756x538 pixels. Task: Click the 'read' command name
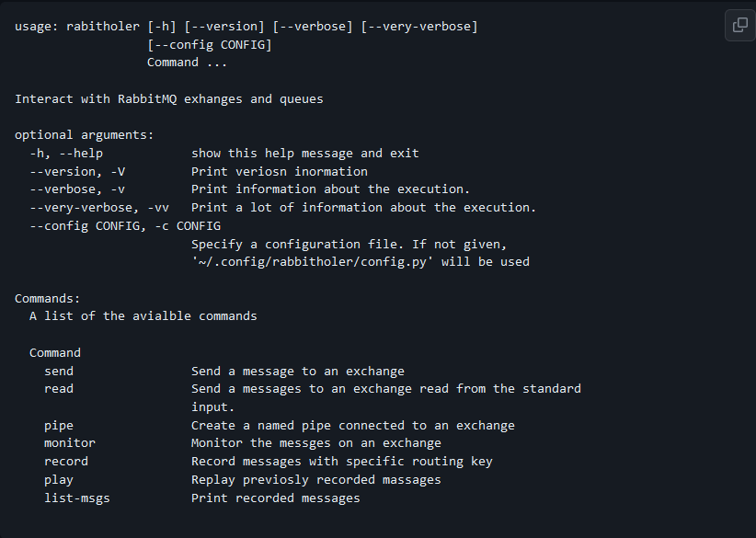59,388
